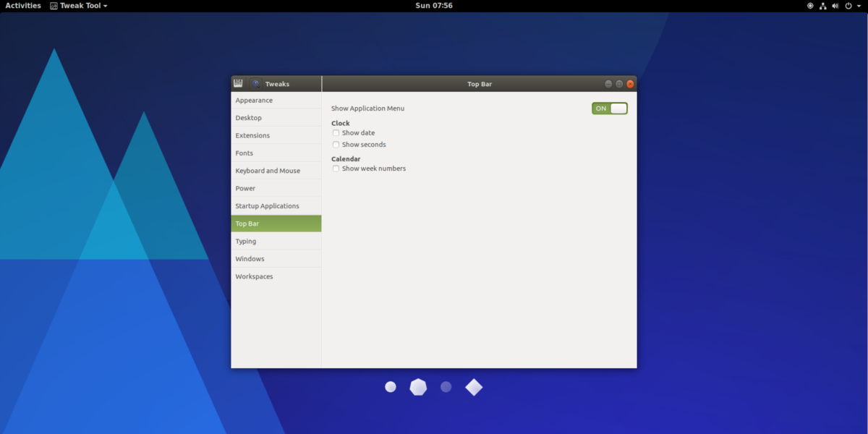Turn off the Show Application Menu switch

609,109
